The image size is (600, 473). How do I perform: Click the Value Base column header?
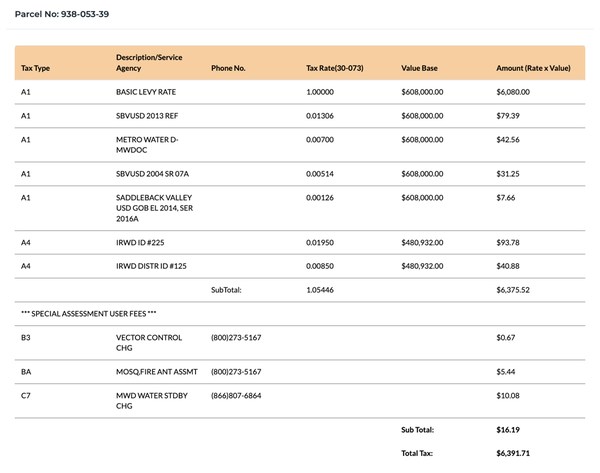[x=419, y=68]
